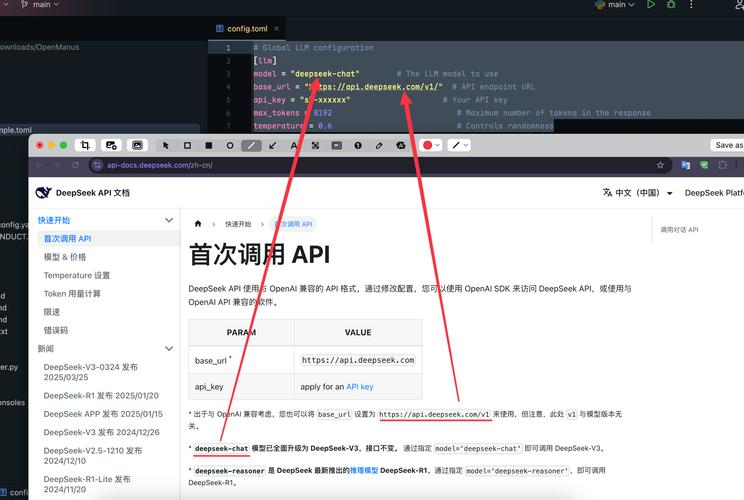Viewport: 744px width, 500px height.
Task: Select the hollow rectangle shape tool
Action: coord(187,145)
